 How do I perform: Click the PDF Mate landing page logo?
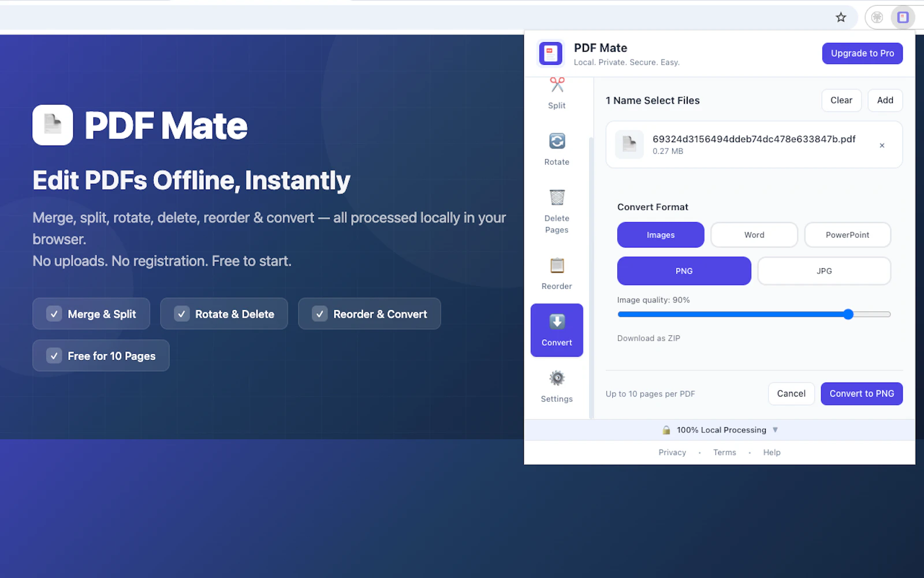click(x=53, y=125)
